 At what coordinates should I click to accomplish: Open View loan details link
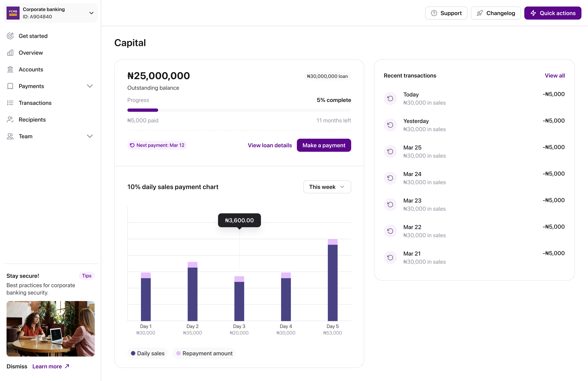[x=270, y=145]
